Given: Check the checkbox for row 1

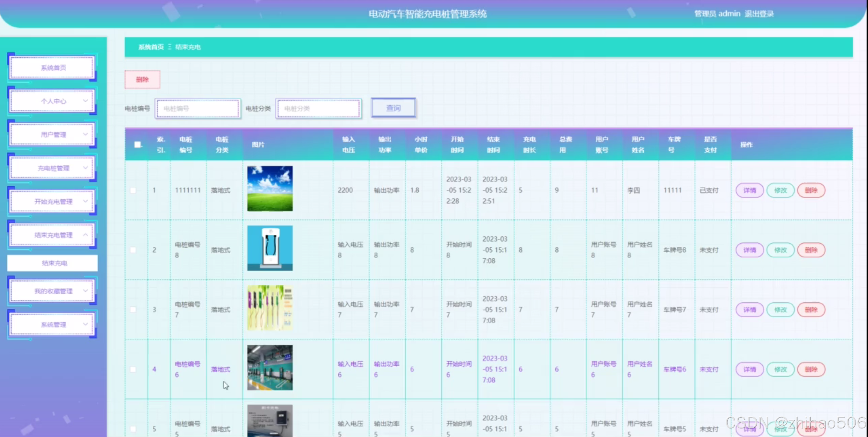Looking at the screenshot, I should point(133,190).
